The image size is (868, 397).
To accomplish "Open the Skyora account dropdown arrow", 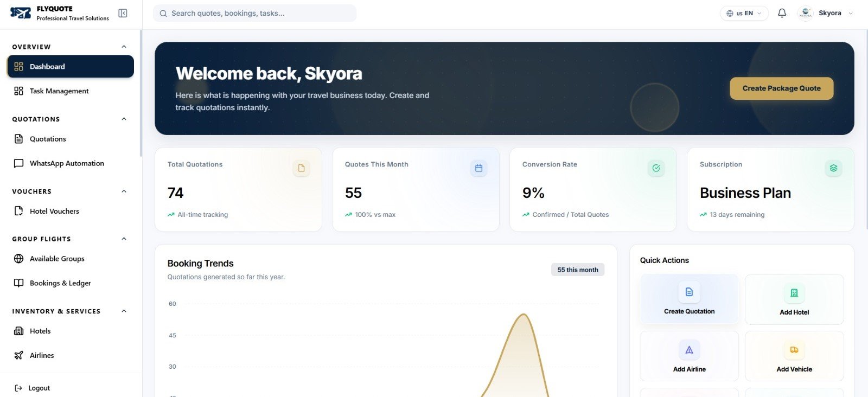I will click(x=850, y=14).
